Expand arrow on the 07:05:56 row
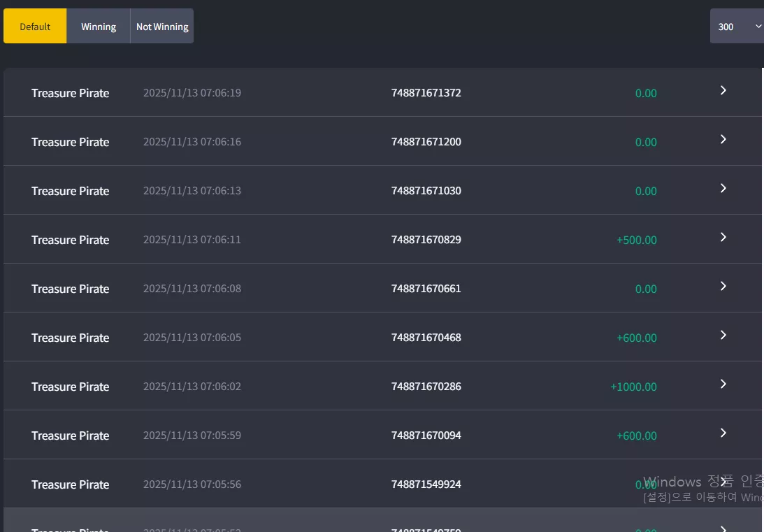This screenshot has width=764, height=532. pyautogui.click(x=723, y=482)
